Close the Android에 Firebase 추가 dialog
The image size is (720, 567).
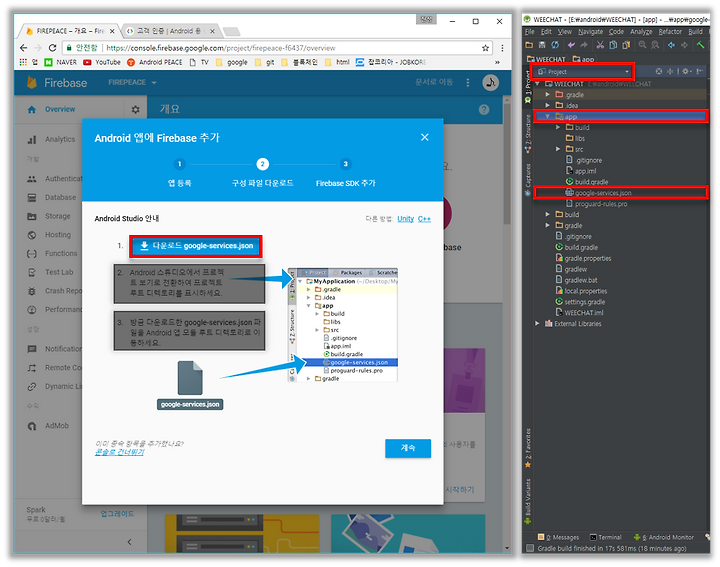click(x=425, y=137)
